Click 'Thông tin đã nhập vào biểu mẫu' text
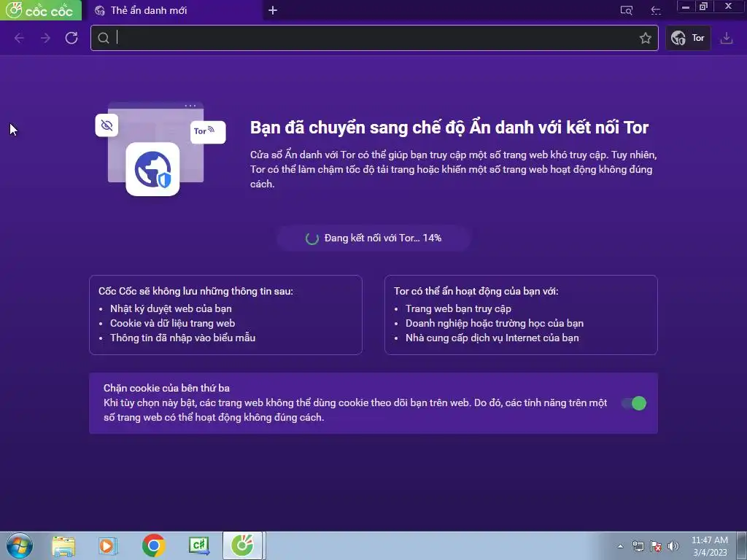The width and height of the screenshot is (747, 560). 183,338
